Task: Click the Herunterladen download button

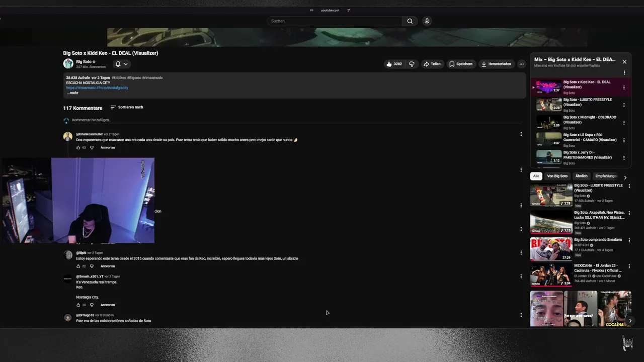Action: [x=496, y=64]
